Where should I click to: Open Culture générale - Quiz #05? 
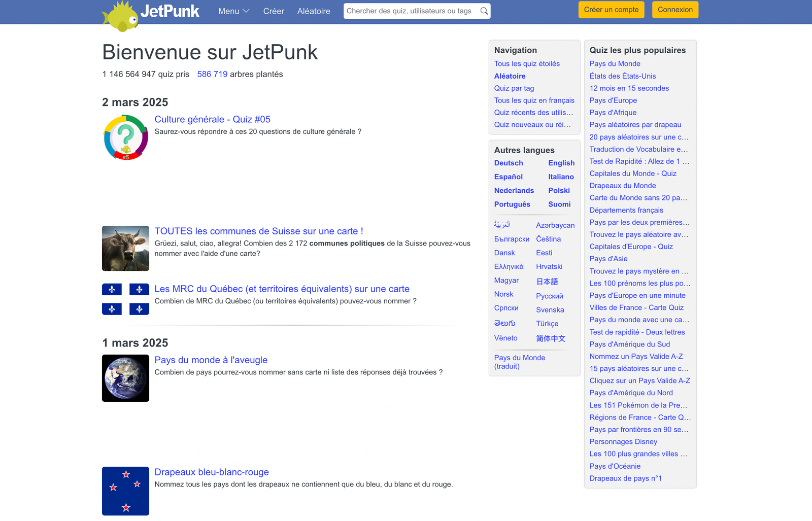click(x=212, y=119)
